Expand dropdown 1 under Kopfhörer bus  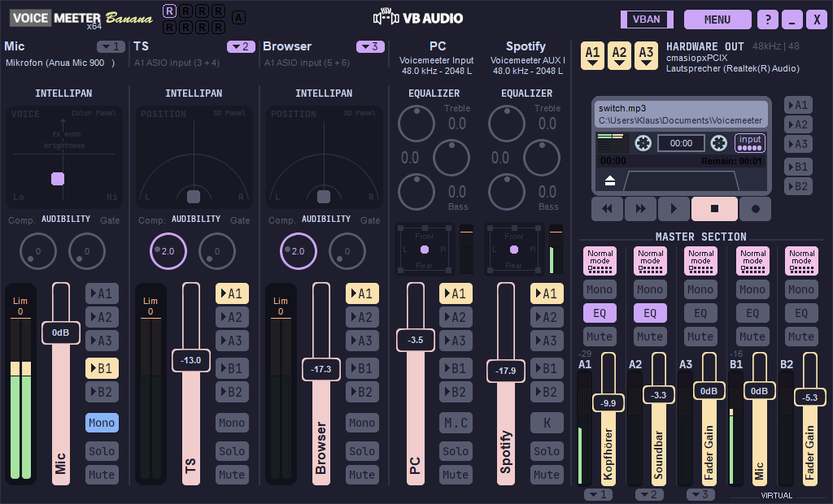(598, 494)
